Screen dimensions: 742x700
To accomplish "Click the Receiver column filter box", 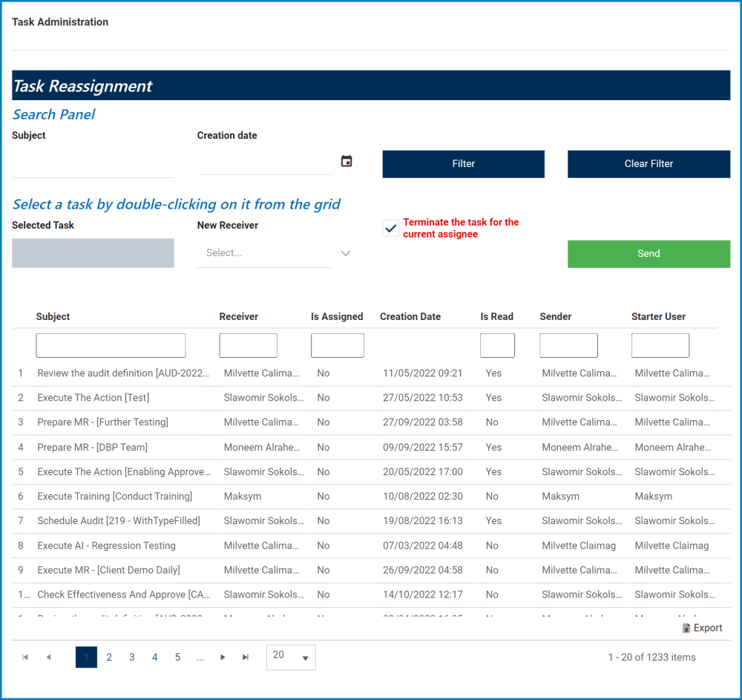I will (x=248, y=345).
